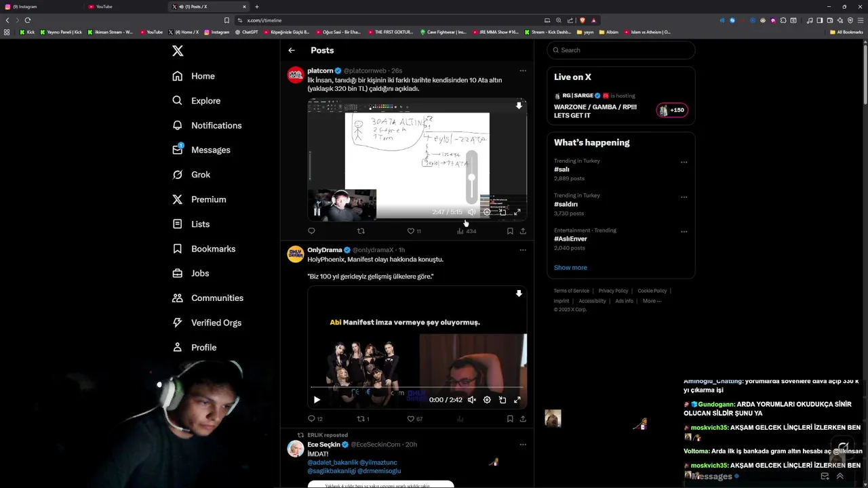Join the +150 live space

click(672, 110)
